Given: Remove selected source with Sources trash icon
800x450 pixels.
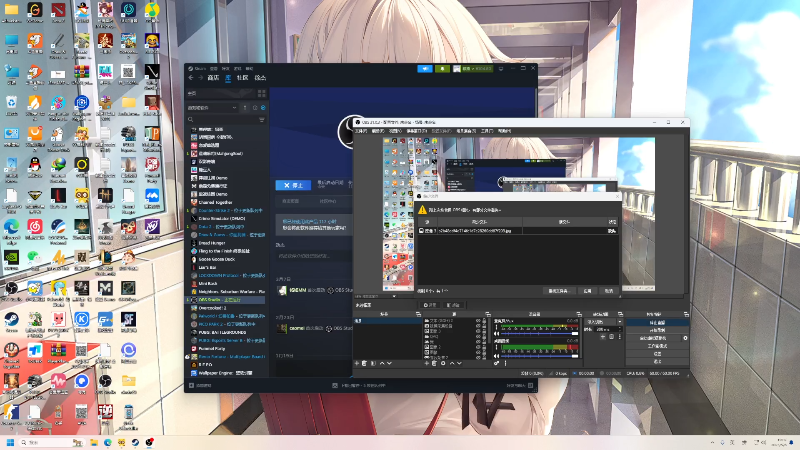Looking at the screenshot, I should (x=434, y=363).
